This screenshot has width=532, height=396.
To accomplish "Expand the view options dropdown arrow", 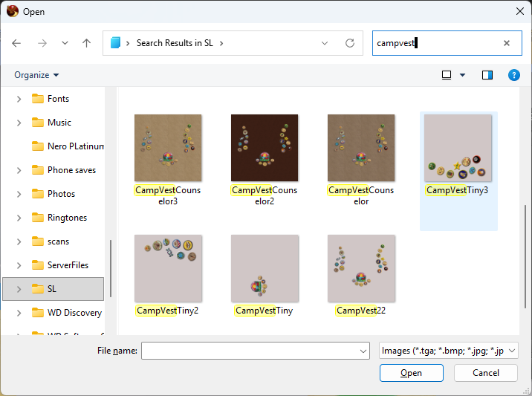I will coord(462,75).
